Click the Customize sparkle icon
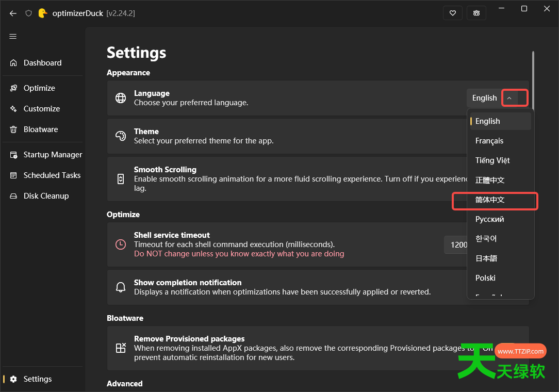This screenshot has height=392, width=559. tap(13, 109)
